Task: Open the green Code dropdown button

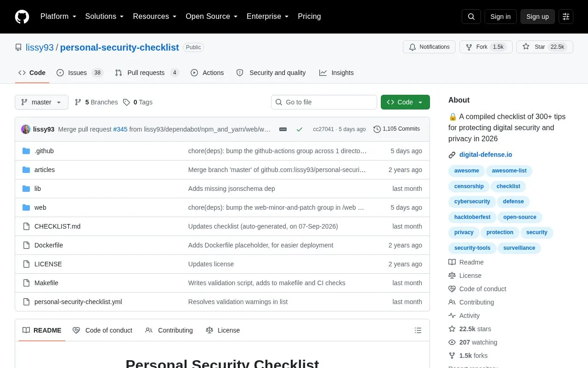Action: (x=405, y=102)
